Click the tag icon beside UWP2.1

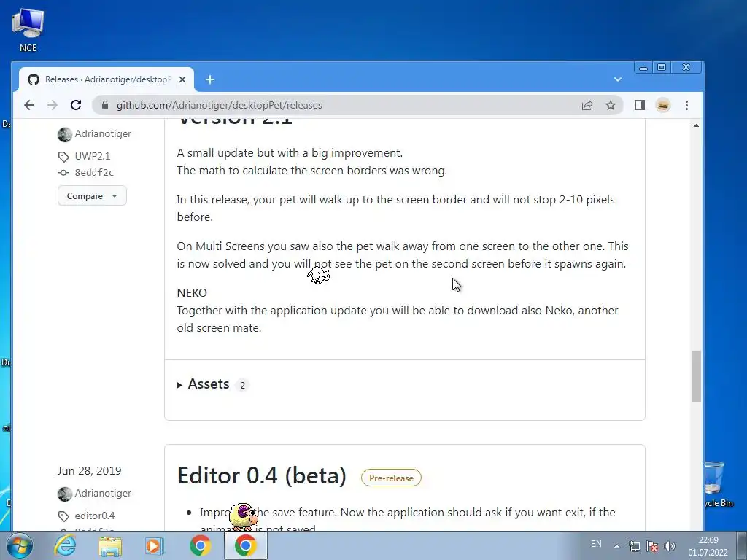click(63, 157)
